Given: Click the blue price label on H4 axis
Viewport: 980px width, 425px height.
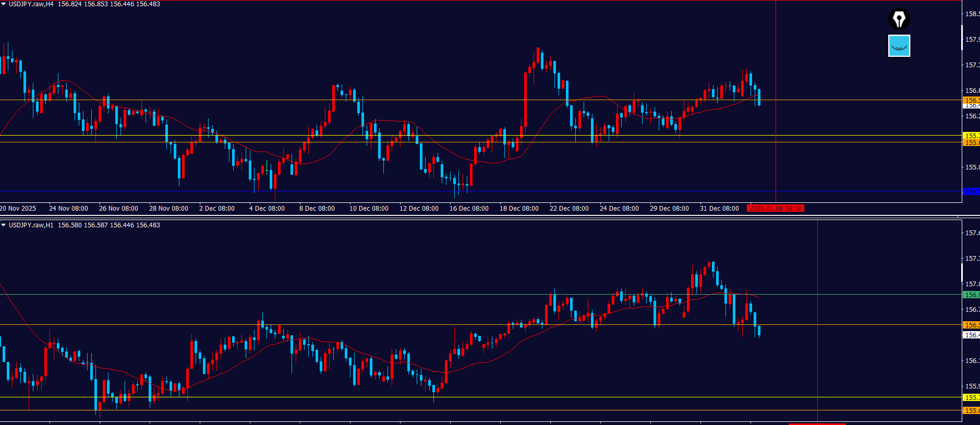Looking at the screenshot, I should click(x=971, y=191).
